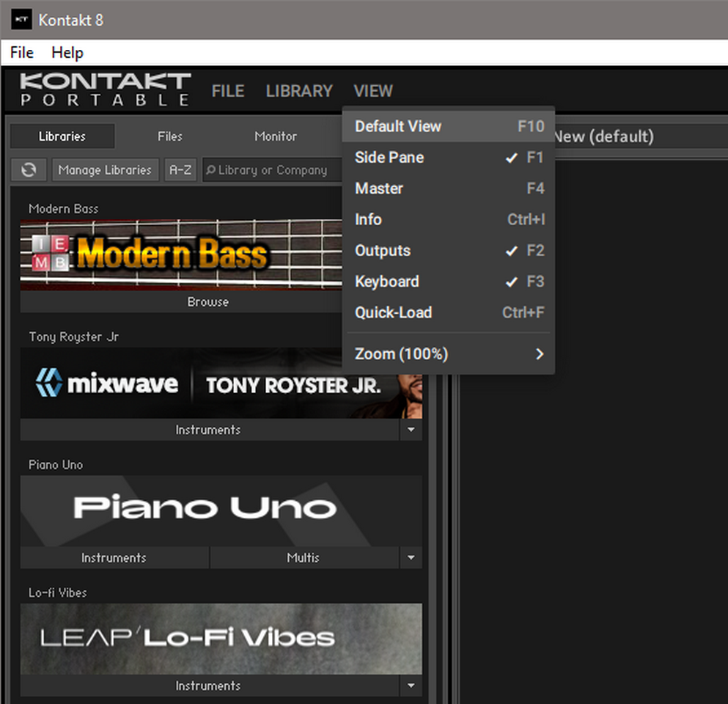The image size is (728, 704).
Task: Open the Windows File menu
Action: pos(22,53)
